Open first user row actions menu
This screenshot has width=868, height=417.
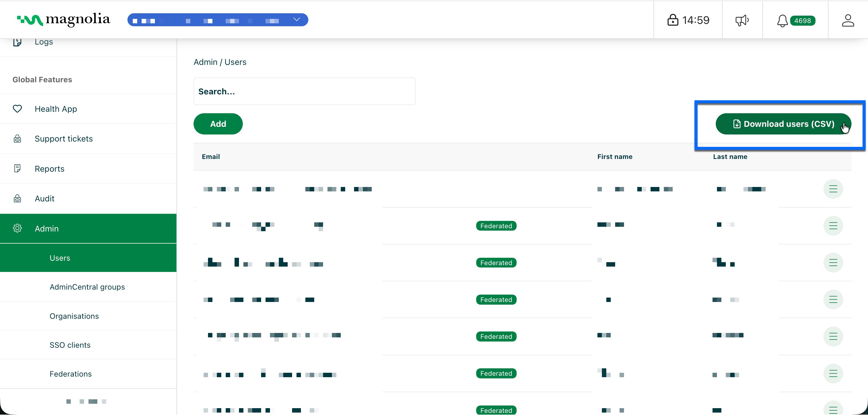pyautogui.click(x=833, y=189)
